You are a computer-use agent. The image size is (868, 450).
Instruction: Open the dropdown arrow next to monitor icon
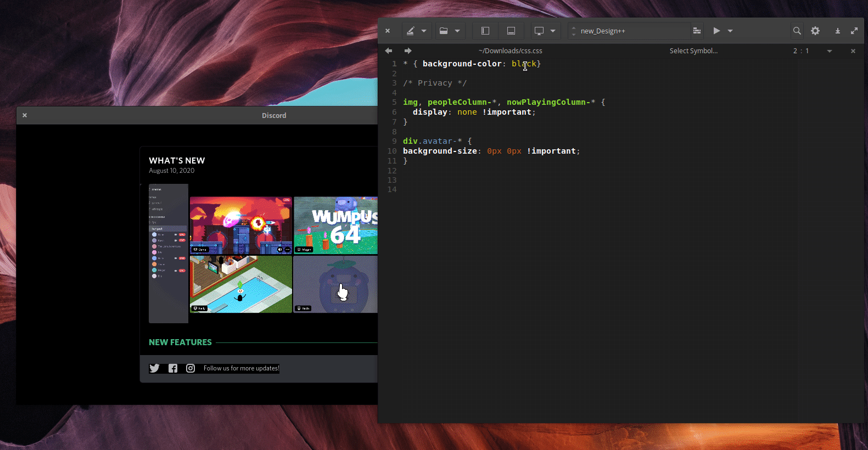click(x=553, y=31)
